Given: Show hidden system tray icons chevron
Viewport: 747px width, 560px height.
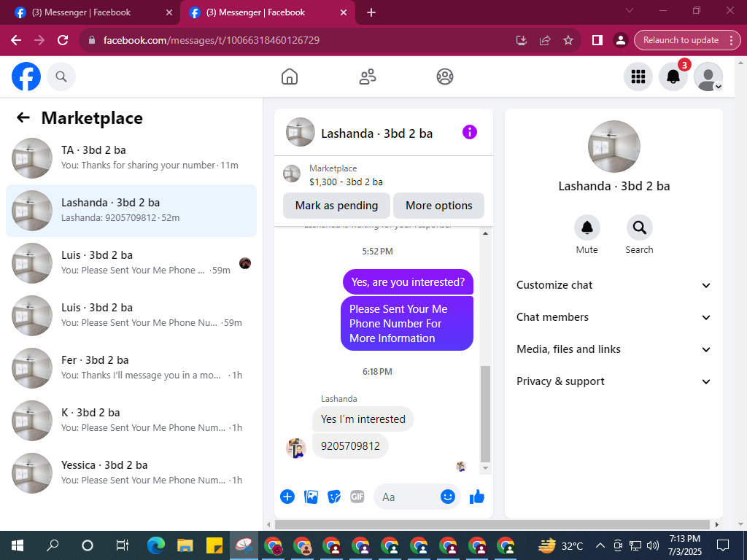Looking at the screenshot, I should [600, 545].
